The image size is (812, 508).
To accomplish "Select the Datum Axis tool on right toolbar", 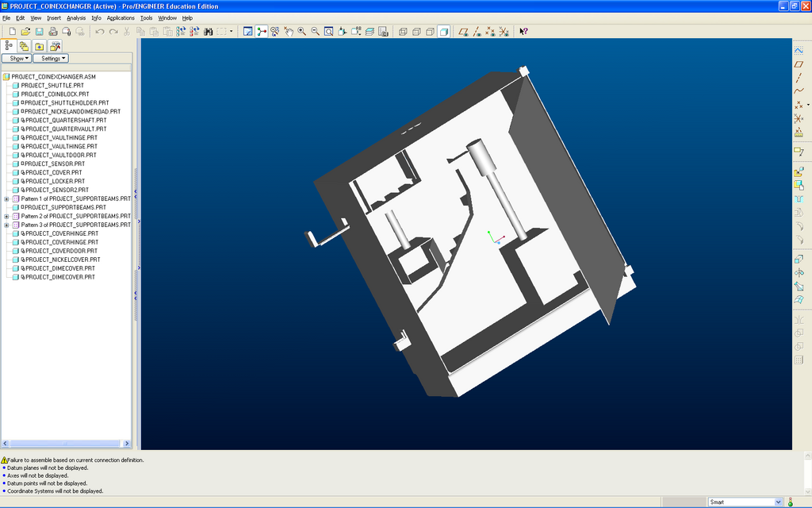I will [x=799, y=78].
